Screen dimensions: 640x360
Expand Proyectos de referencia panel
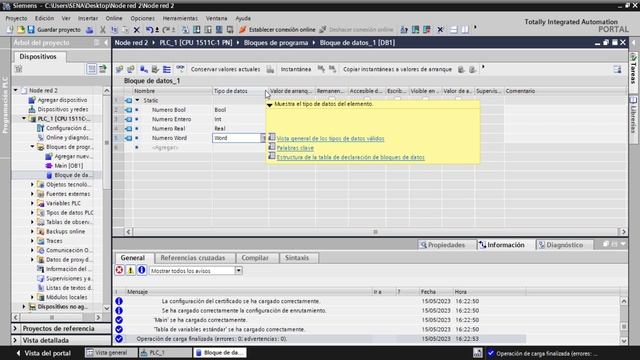point(15,329)
